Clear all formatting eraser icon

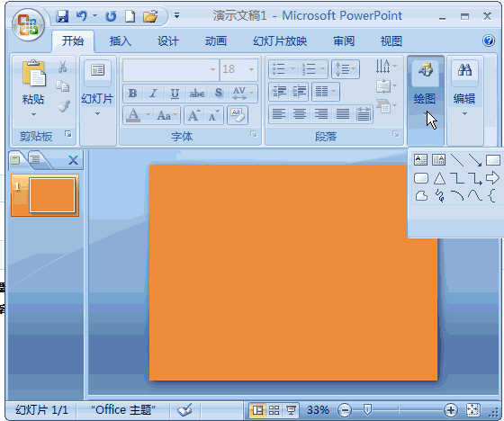238,115
